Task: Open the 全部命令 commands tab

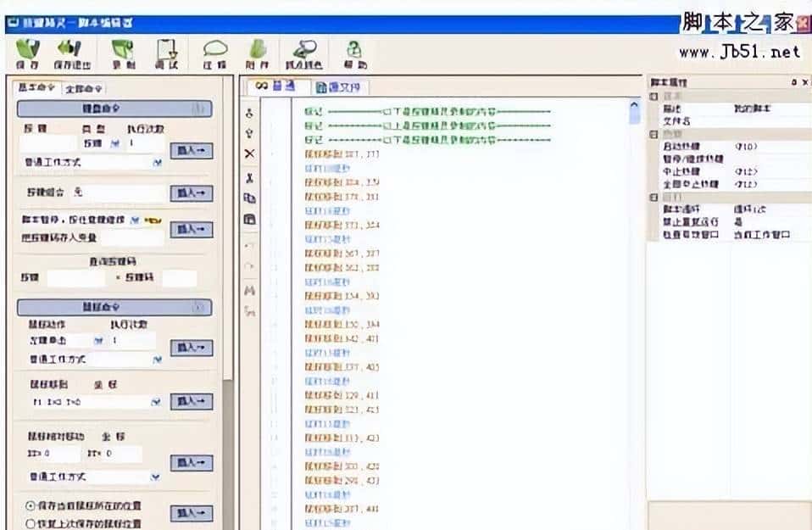Action: (x=84, y=86)
